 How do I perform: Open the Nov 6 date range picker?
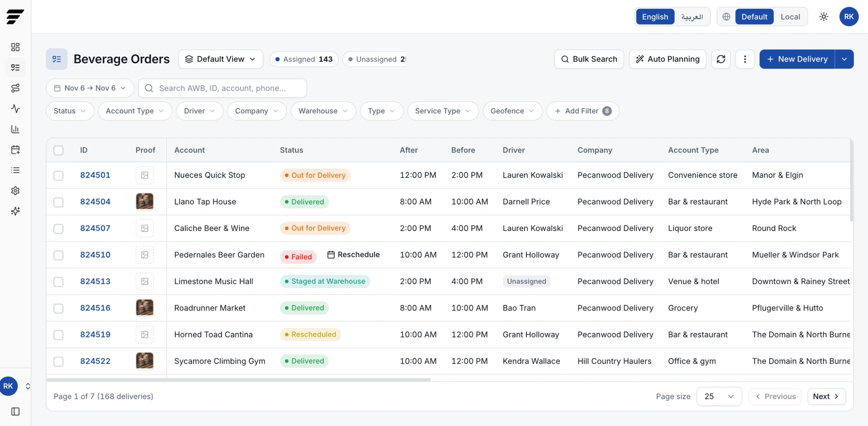pyautogui.click(x=90, y=88)
